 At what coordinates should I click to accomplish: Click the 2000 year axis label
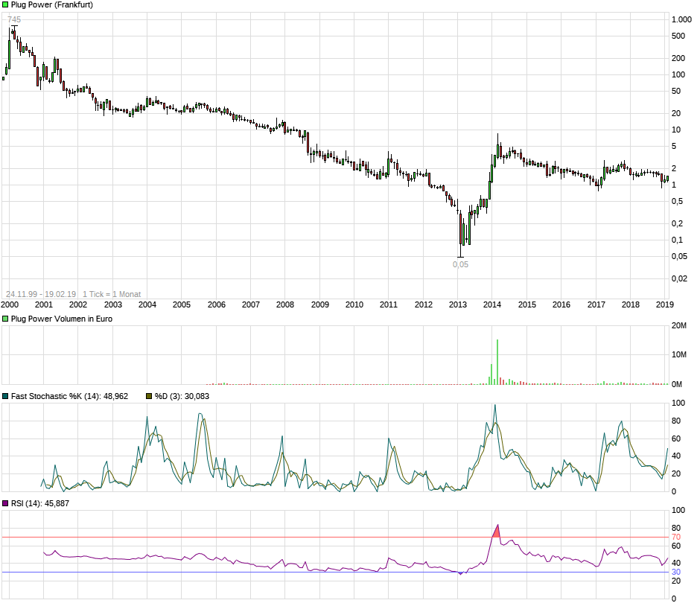coord(10,304)
